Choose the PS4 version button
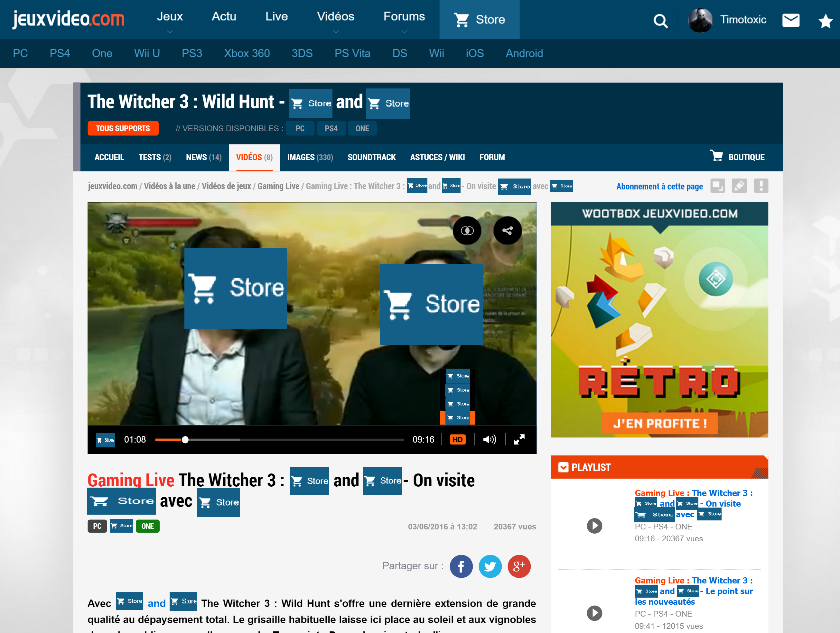840x633 pixels. tap(331, 128)
